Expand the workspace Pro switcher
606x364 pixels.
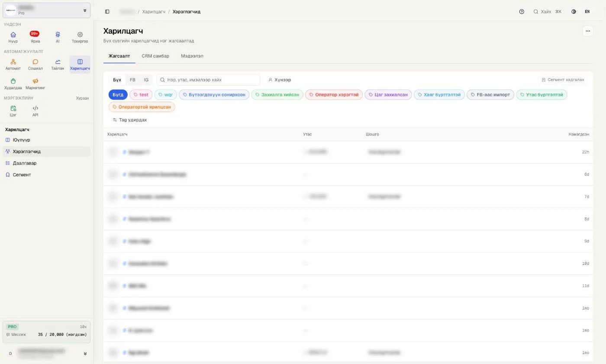pyautogui.click(x=46, y=10)
